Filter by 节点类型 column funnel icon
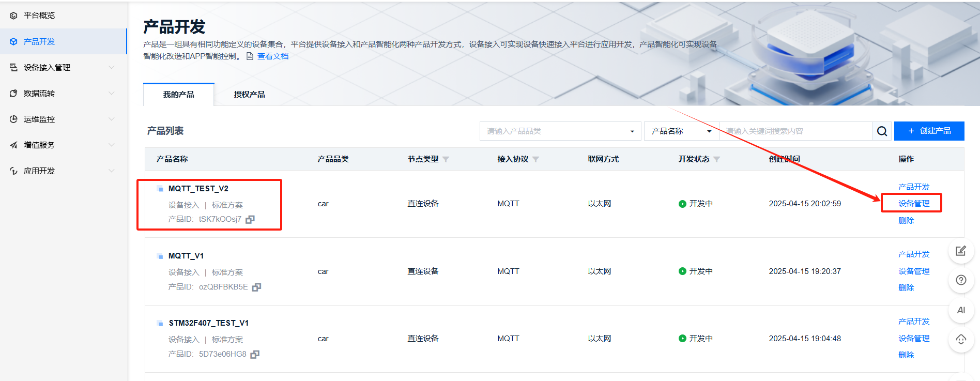The width and height of the screenshot is (980, 381). pos(446,159)
